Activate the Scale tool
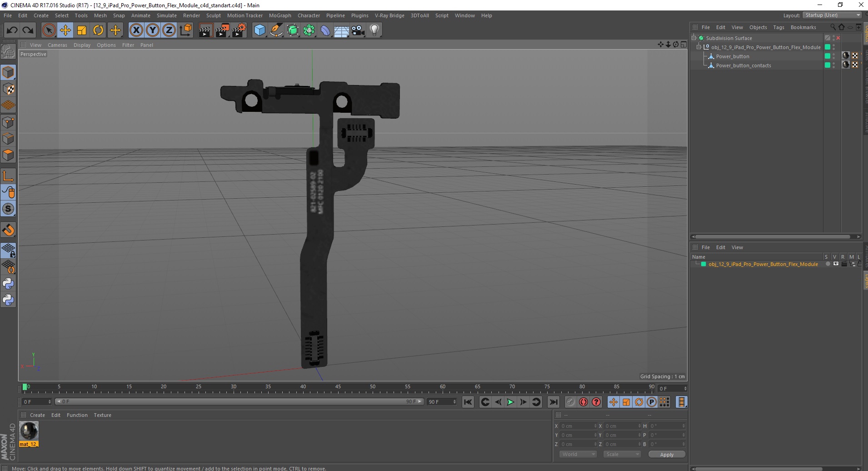Viewport: 868px width, 471px height. pyautogui.click(x=82, y=30)
